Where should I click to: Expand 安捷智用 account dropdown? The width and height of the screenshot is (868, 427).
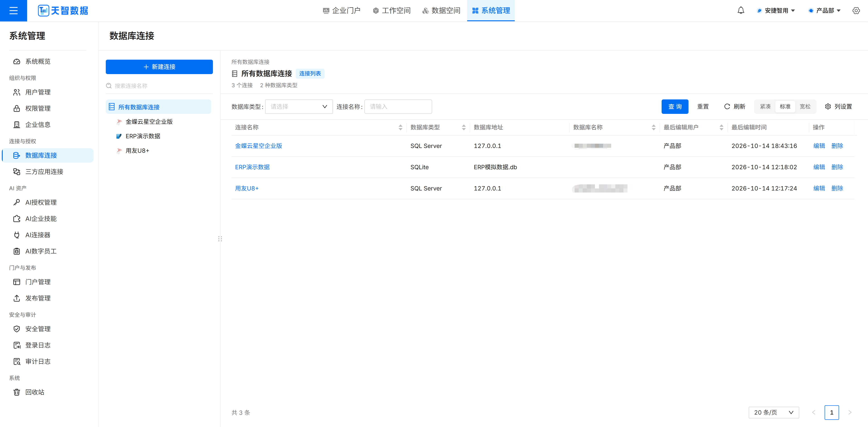(x=776, y=10)
